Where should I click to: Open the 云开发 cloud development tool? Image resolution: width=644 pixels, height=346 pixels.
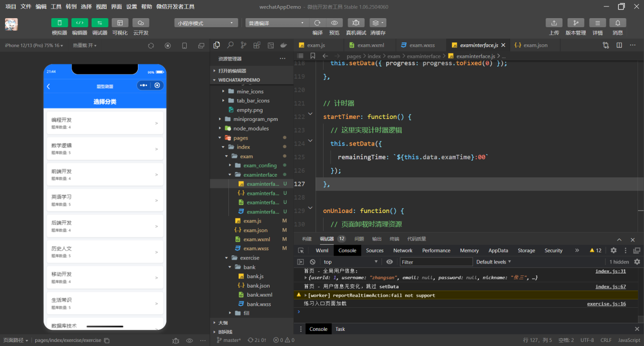[140, 23]
